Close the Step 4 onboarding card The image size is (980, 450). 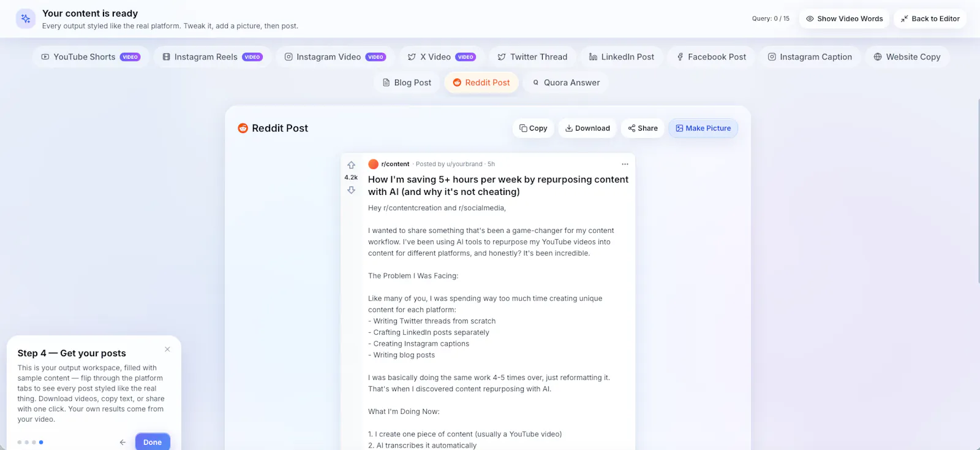(167, 349)
